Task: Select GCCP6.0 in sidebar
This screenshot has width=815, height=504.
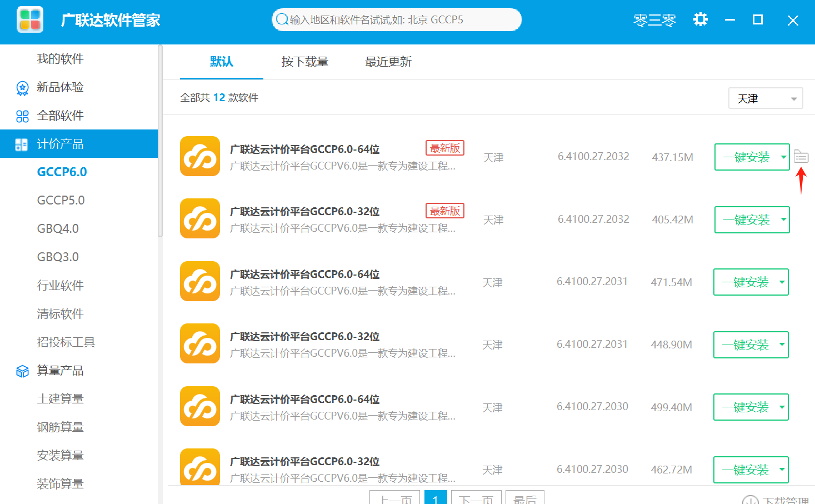Action: coord(62,172)
